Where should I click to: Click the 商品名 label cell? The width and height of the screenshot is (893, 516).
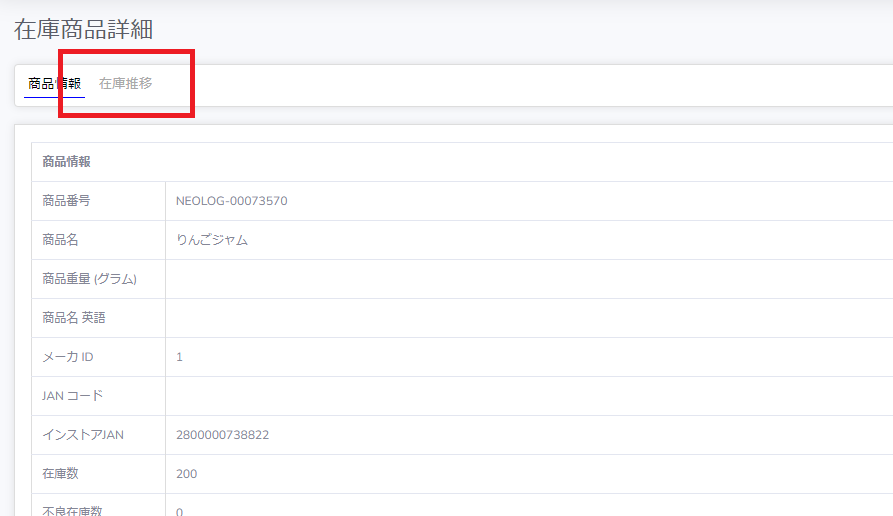coord(99,240)
